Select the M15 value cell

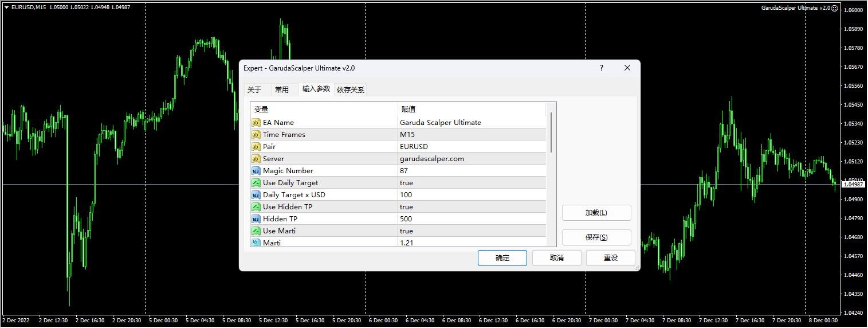coord(472,135)
